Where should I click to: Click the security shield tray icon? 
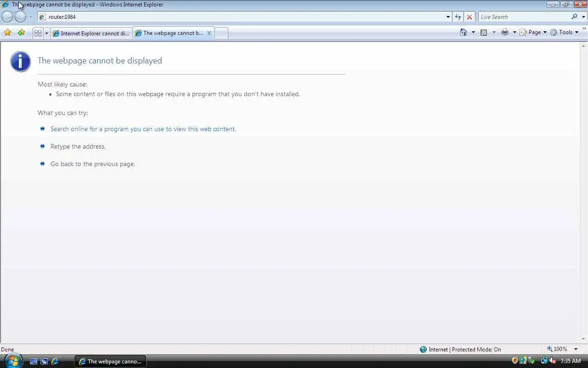515,361
